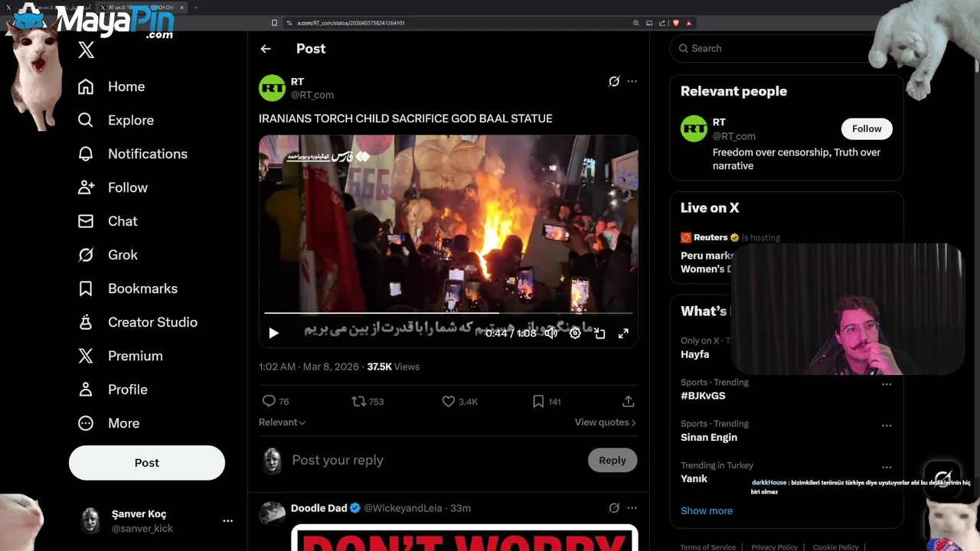
Task: Click the Grok icon on Doodle Dad's reply
Action: point(614,508)
